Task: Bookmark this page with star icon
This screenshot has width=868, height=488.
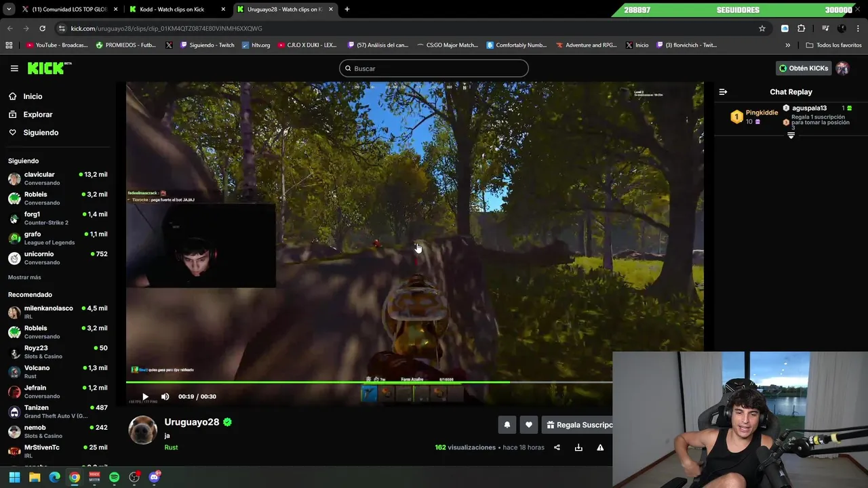Action: coord(762,28)
